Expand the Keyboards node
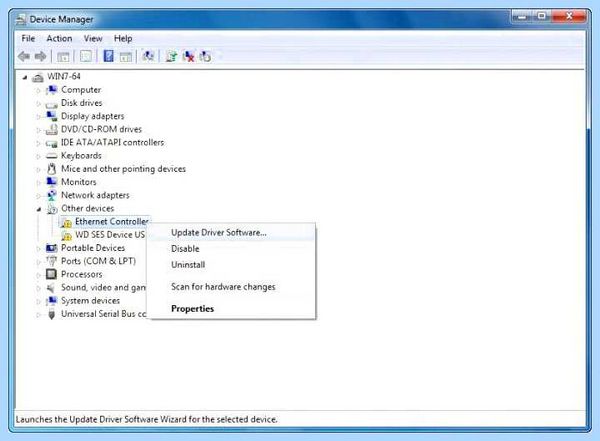The width and height of the screenshot is (600, 441). pos(38,157)
